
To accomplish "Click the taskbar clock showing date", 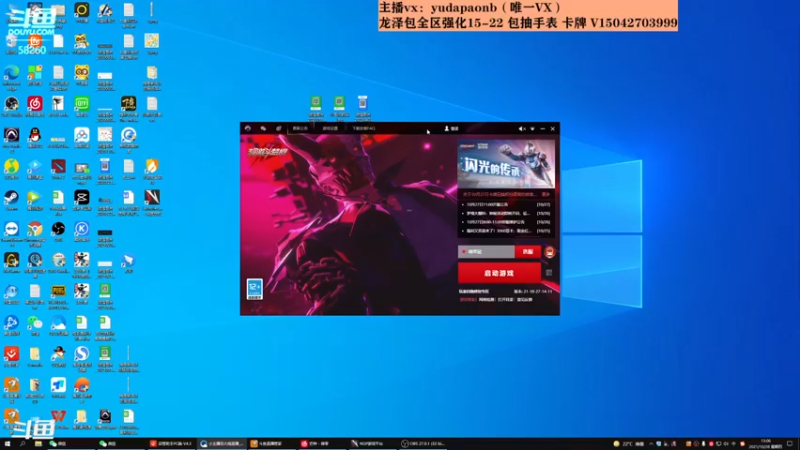I will [x=766, y=443].
